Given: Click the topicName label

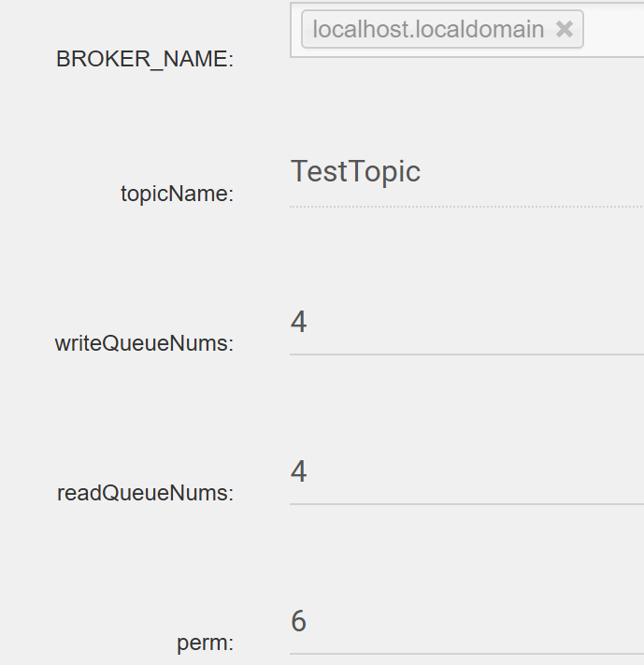Looking at the screenshot, I should (x=177, y=195).
